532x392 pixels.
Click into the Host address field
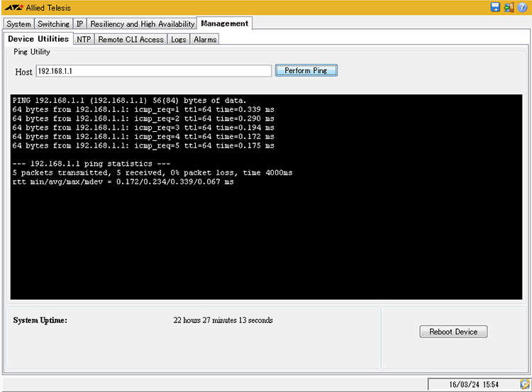(153, 71)
